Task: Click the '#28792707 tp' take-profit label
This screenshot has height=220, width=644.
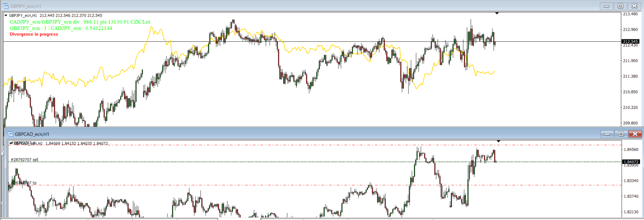Action: pos(24,183)
